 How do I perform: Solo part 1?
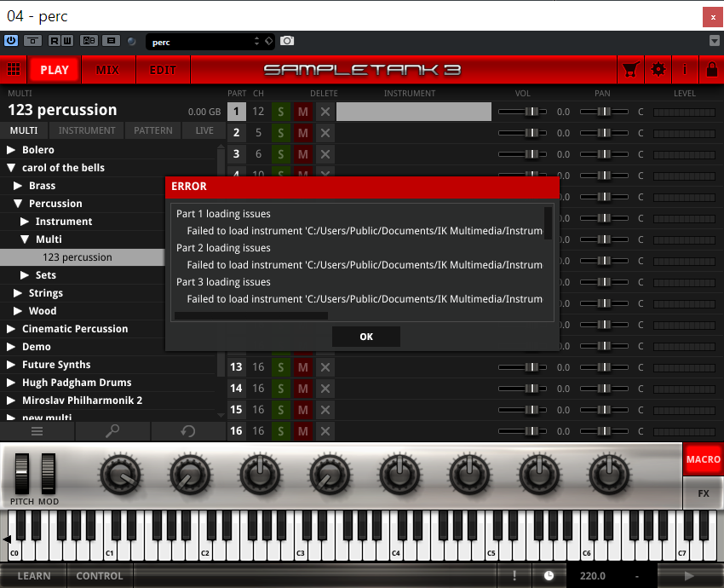281,112
